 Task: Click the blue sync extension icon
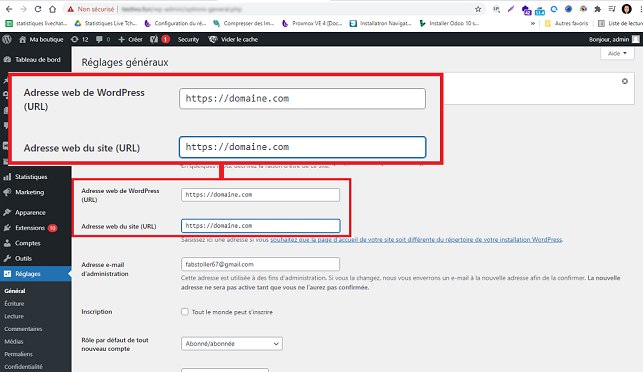pos(554,9)
